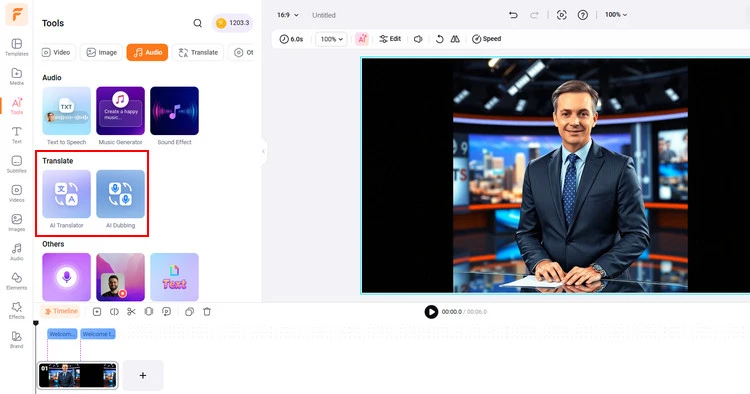
Task: Open the Text to Speech tool
Action: click(66, 116)
